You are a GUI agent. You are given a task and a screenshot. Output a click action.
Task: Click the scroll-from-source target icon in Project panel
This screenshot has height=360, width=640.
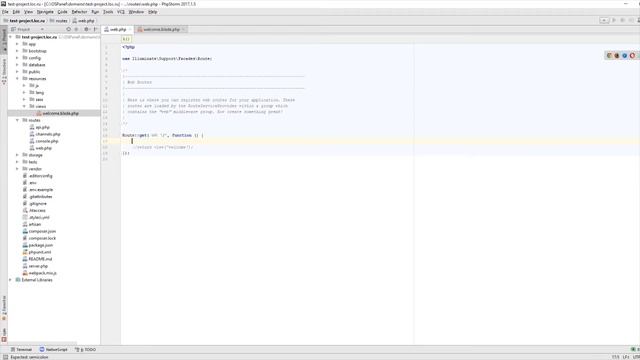point(69,29)
